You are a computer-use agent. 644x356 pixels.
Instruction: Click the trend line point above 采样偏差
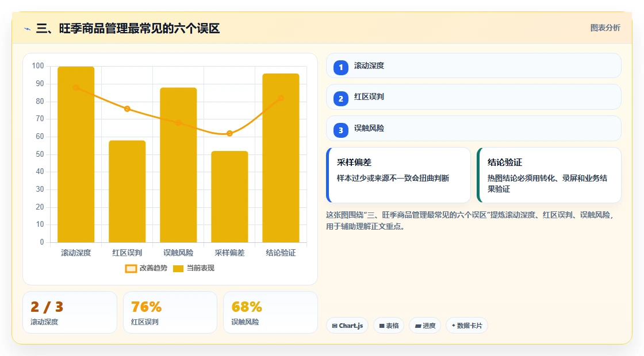tap(229, 133)
